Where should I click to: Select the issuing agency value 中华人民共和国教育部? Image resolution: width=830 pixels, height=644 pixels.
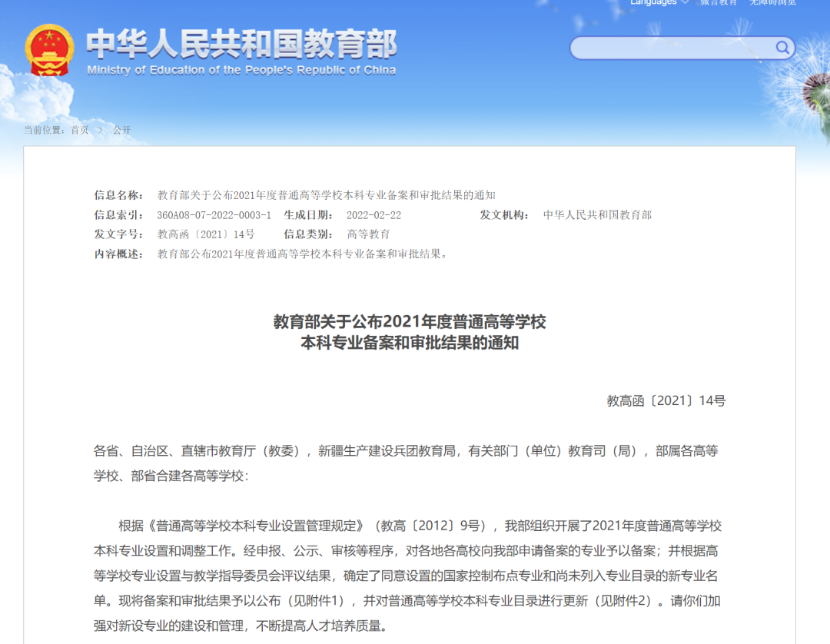click(x=597, y=215)
